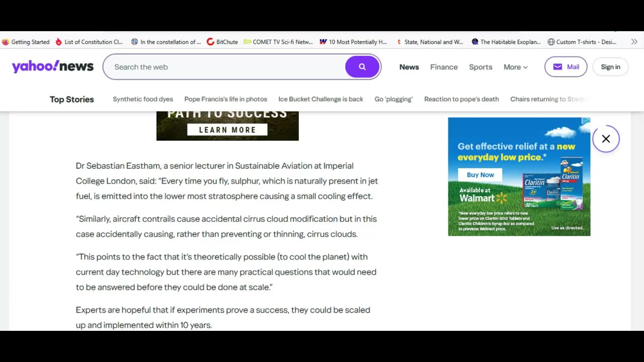
Task: Click the Claritin product boxes image
Action: 552,184
